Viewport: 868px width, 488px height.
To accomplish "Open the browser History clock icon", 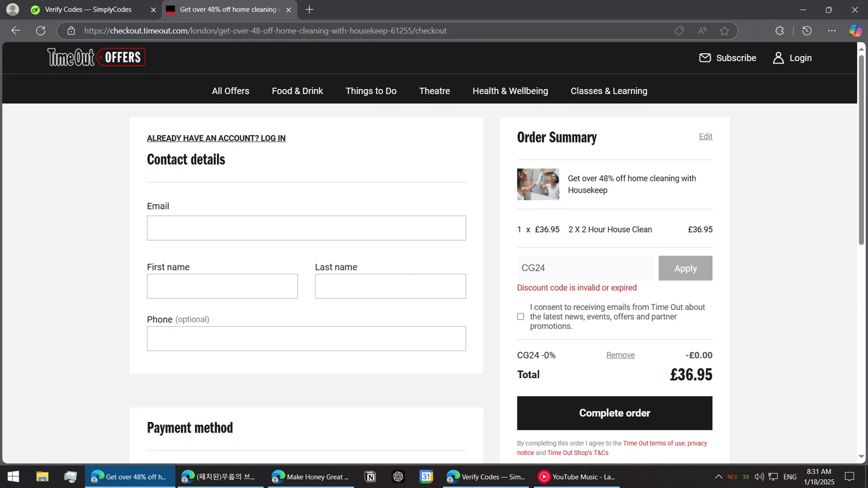I will pos(807,31).
